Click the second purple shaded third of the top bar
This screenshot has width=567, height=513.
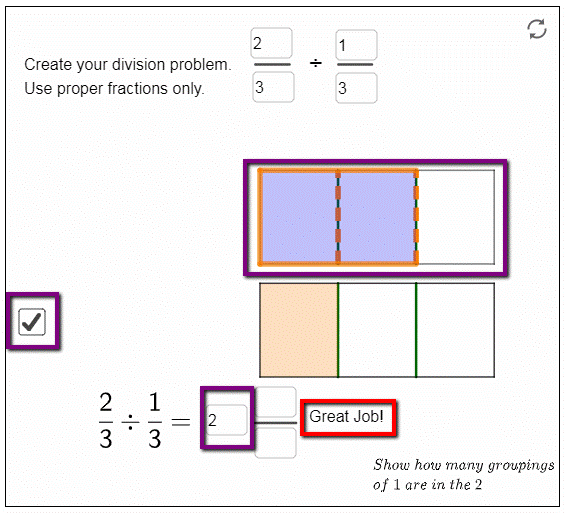[x=377, y=217]
